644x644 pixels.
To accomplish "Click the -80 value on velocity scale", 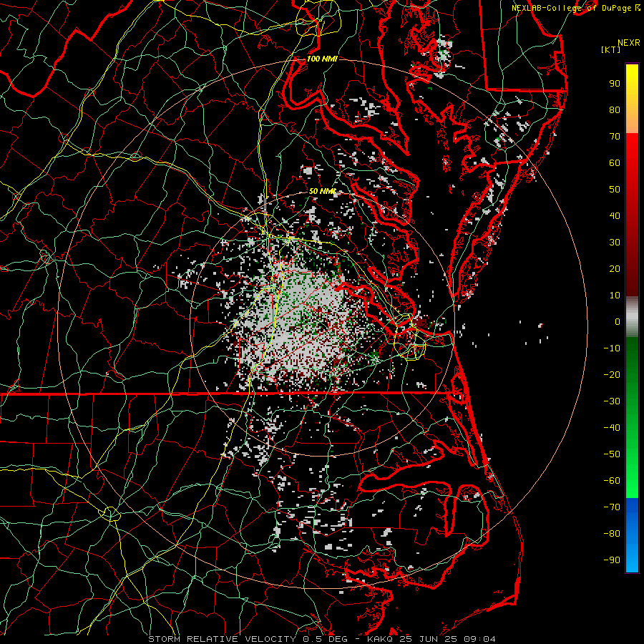I will [612, 534].
